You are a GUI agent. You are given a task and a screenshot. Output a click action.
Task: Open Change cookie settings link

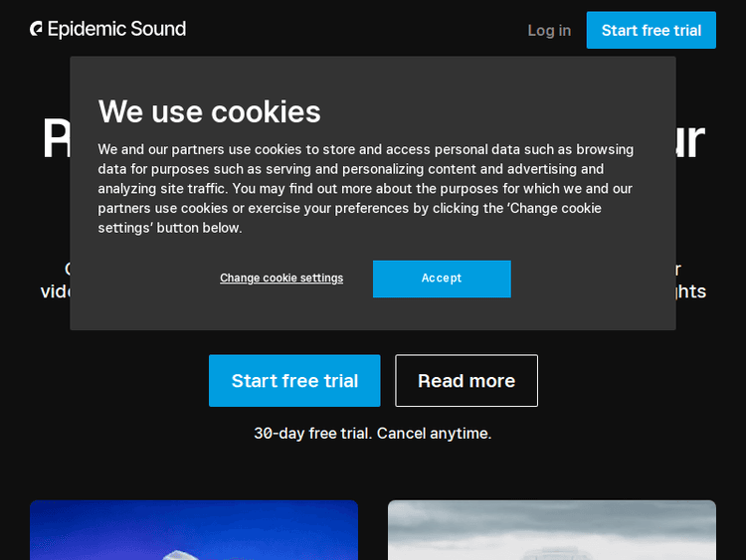point(281,279)
